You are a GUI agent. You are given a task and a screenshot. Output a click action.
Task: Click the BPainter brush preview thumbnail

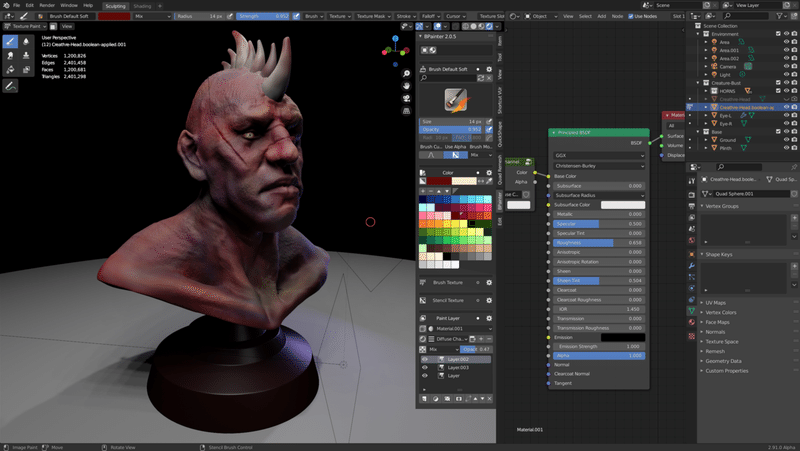click(x=456, y=100)
